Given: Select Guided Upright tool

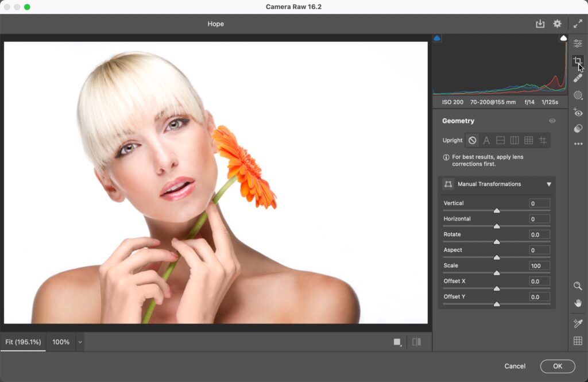Looking at the screenshot, I should [543, 140].
